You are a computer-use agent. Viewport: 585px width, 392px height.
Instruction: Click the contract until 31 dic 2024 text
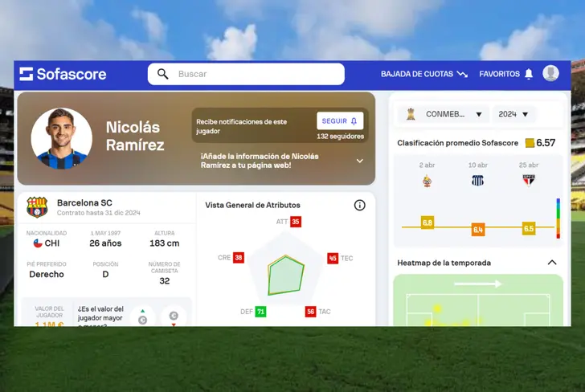click(x=99, y=213)
